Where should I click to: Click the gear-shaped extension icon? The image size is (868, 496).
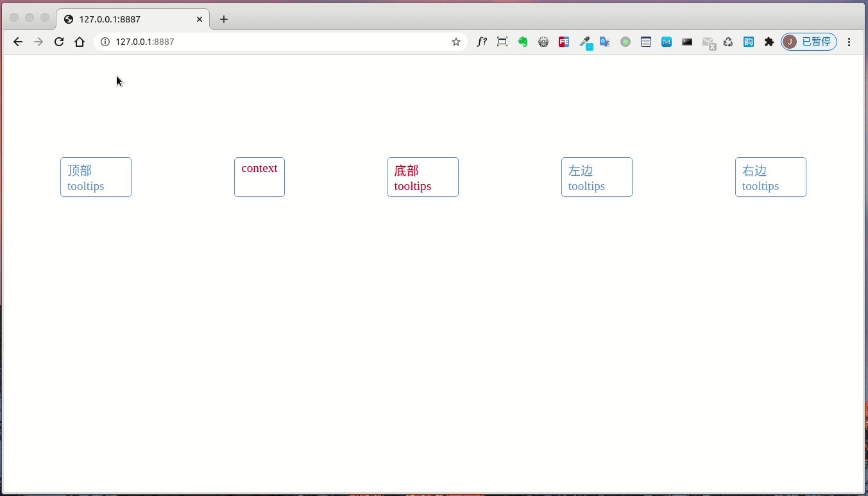(x=543, y=42)
